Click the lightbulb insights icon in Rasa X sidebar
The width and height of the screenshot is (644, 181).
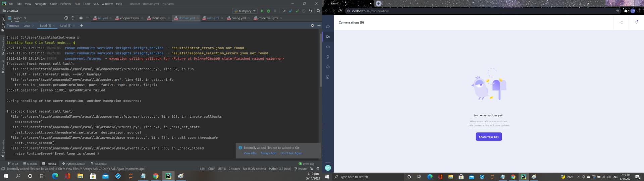pyautogui.click(x=328, y=57)
